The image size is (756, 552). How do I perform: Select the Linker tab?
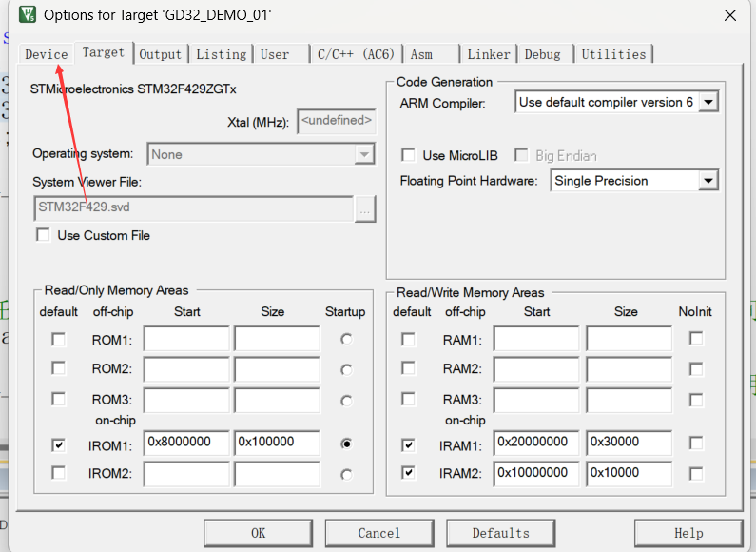[x=489, y=54]
